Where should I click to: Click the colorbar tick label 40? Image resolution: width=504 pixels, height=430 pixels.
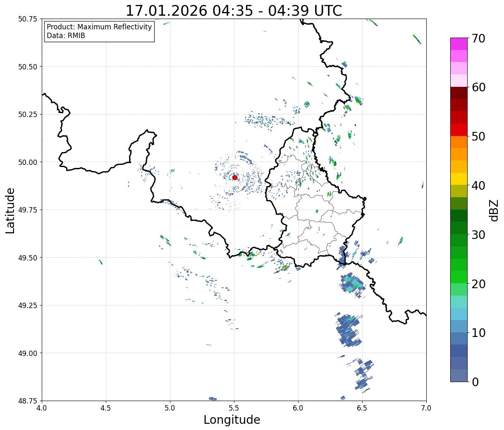(478, 186)
